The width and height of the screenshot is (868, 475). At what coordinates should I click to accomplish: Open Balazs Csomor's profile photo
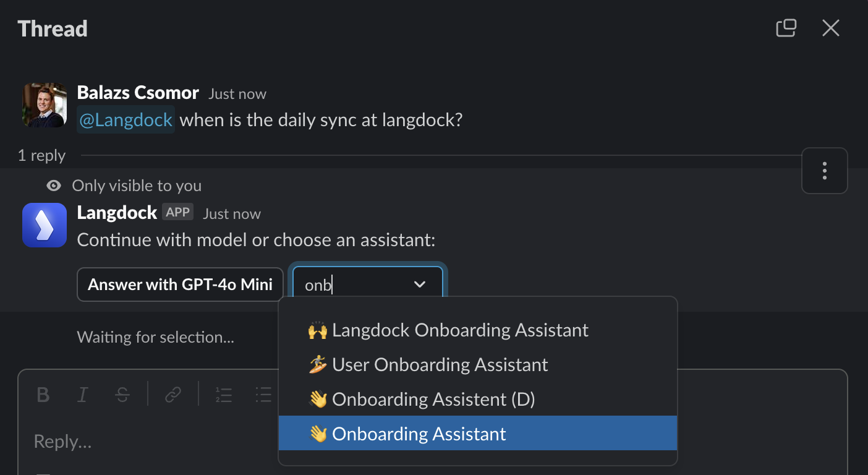tap(45, 105)
